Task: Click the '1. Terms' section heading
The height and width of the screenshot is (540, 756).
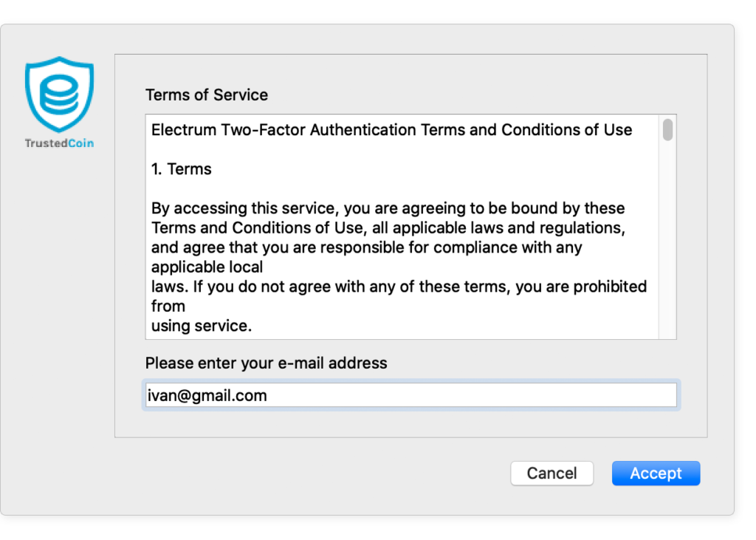Action: click(x=182, y=169)
